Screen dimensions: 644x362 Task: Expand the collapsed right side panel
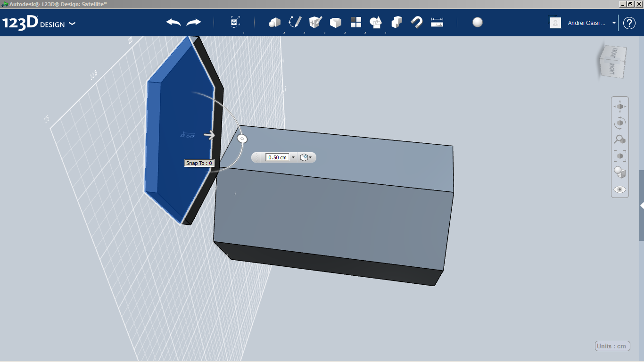pyautogui.click(x=642, y=206)
